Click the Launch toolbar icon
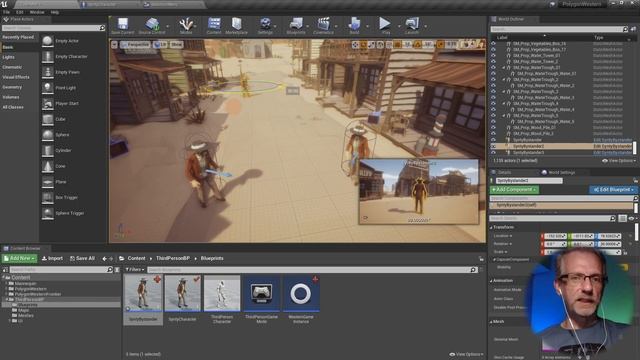640x360 pixels. coord(412,25)
